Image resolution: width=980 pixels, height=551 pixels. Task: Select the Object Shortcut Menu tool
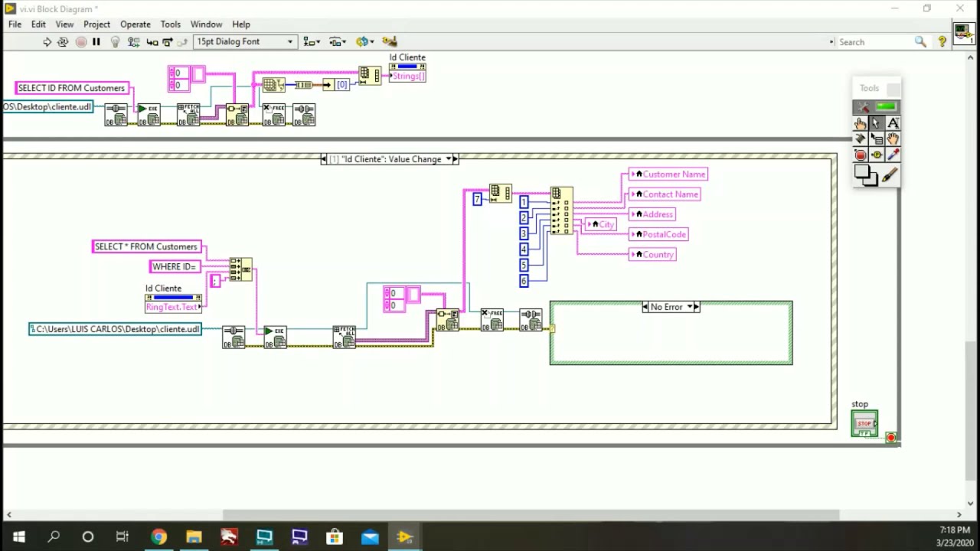coord(877,139)
